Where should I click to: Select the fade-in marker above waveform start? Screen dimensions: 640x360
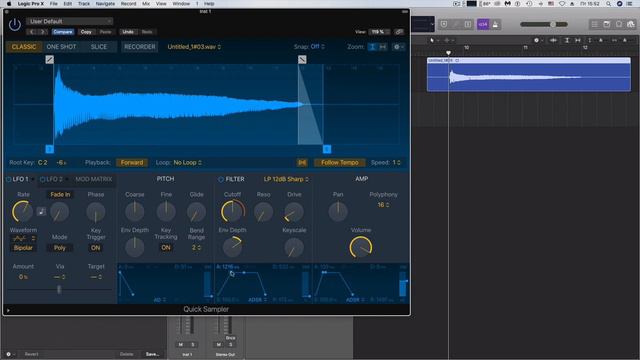[49, 60]
